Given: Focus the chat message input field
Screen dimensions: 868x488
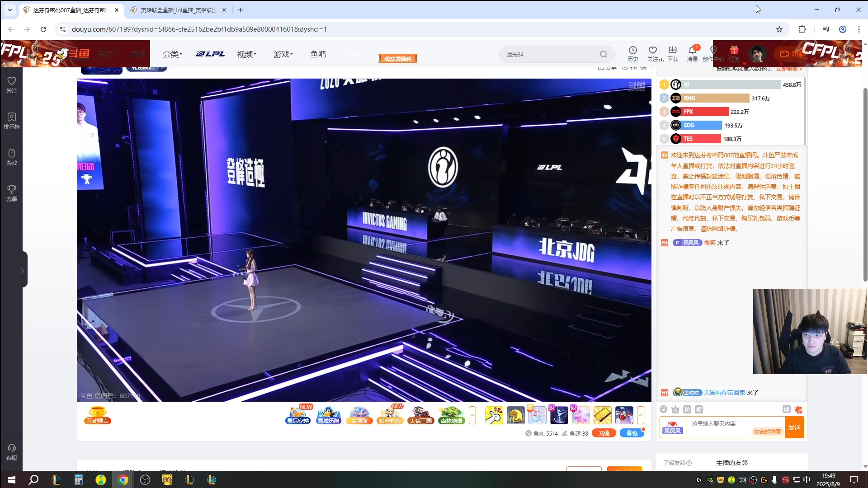Looking at the screenshot, I should tap(736, 427).
